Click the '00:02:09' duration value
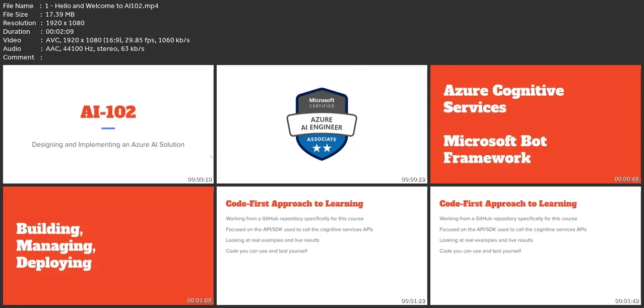The width and height of the screenshot is (644, 308). click(x=59, y=32)
